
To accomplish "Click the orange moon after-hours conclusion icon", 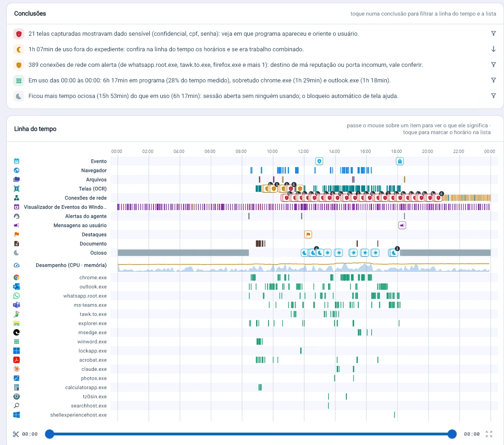I will [19, 49].
